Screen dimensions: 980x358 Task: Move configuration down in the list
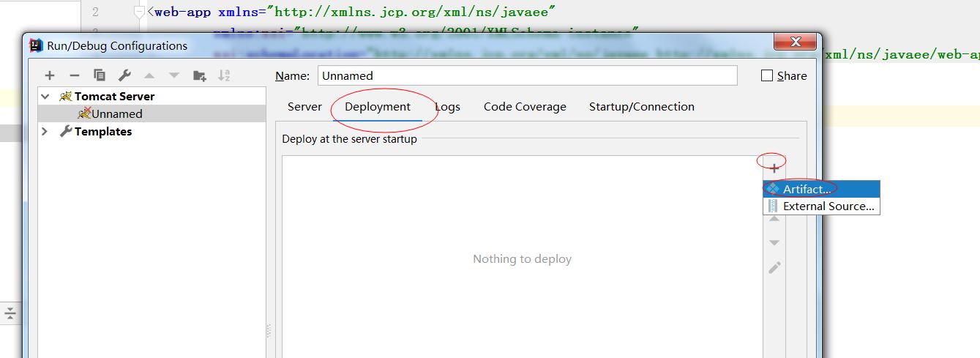tap(174, 75)
